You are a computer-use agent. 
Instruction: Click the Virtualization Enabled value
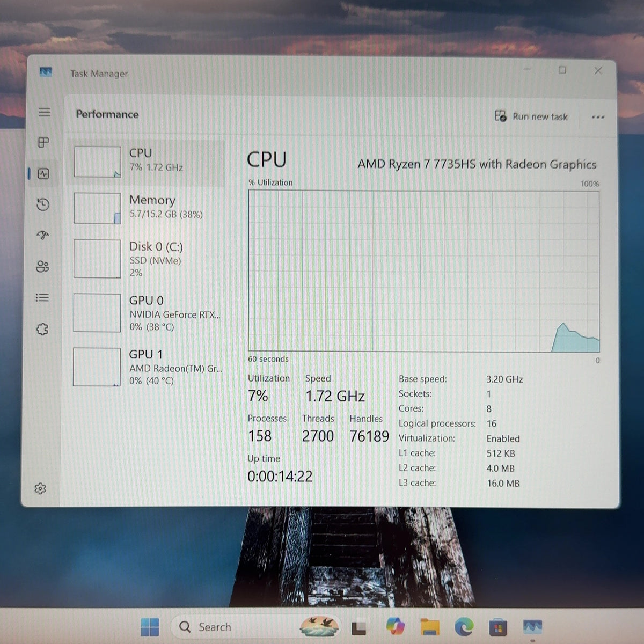[503, 438]
